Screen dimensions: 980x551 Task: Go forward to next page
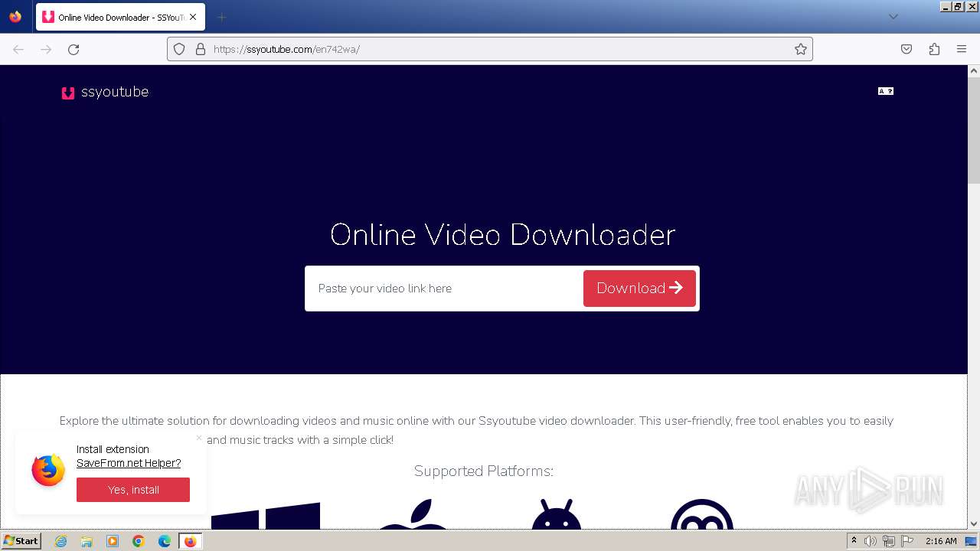click(x=46, y=49)
